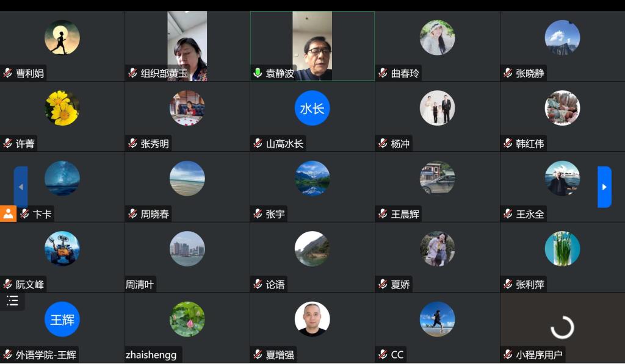Click muted microphone icon next to 曹利娟
Image resolution: width=625 pixels, height=364 pixels.
point(7,73)
